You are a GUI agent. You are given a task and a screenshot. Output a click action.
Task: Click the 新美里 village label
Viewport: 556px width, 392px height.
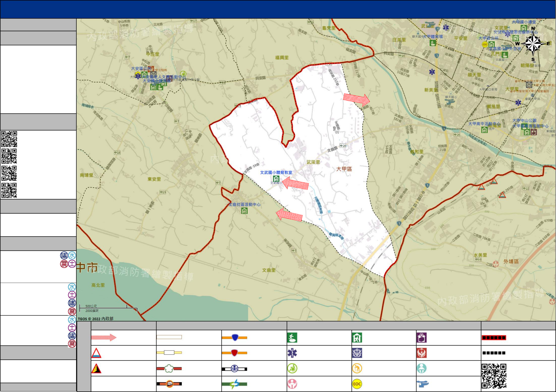431,90
